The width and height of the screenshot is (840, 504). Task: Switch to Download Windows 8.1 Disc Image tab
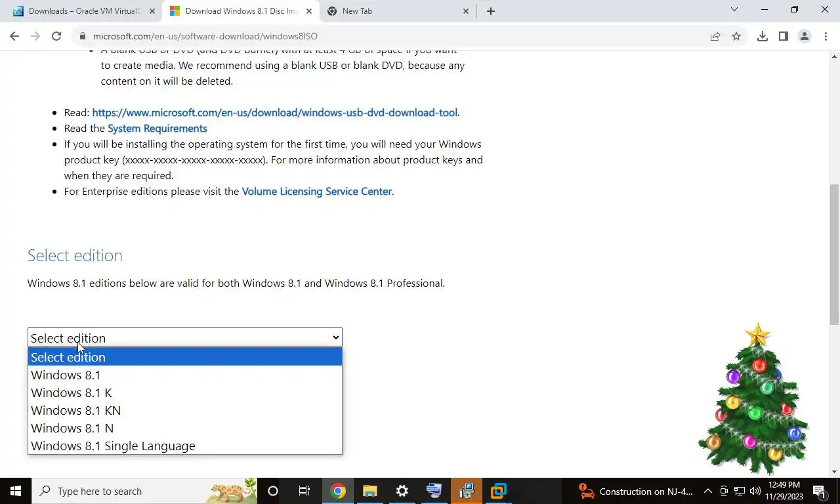point(240,11)
